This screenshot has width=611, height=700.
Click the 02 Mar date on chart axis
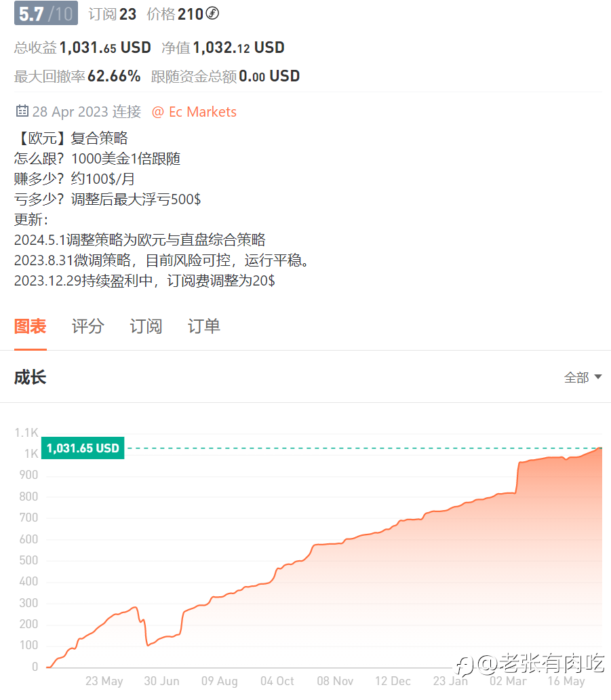pyautogui.click(x=508, y=681)
